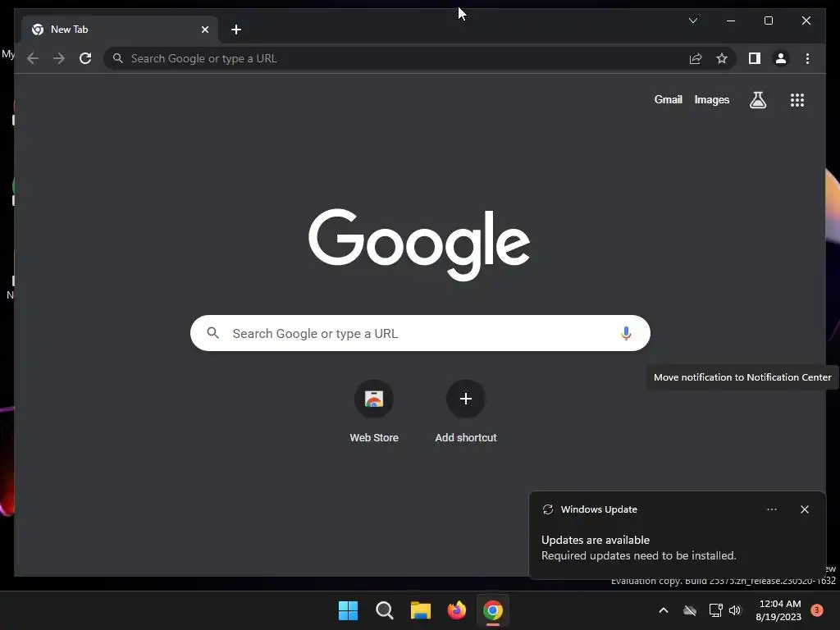Screen dimensions: 840x630
Task: Reload the page with the refresh icon
Action: click(x=85, y=58)
